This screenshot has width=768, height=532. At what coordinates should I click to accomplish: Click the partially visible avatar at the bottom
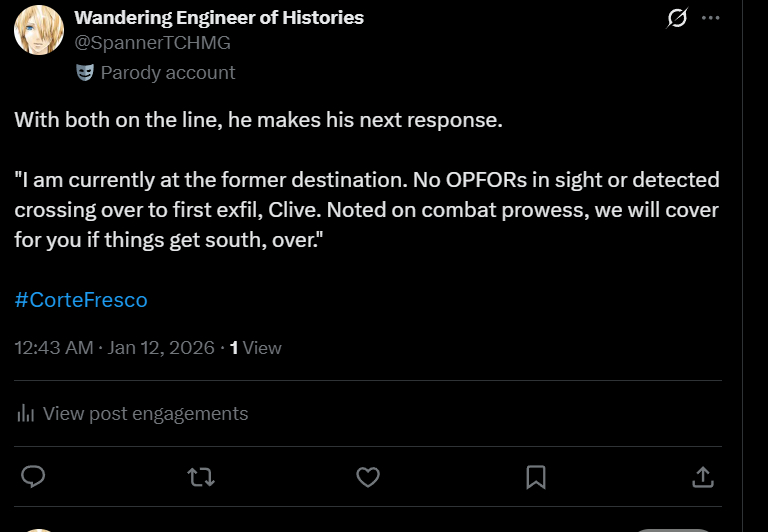click(39, 529)
